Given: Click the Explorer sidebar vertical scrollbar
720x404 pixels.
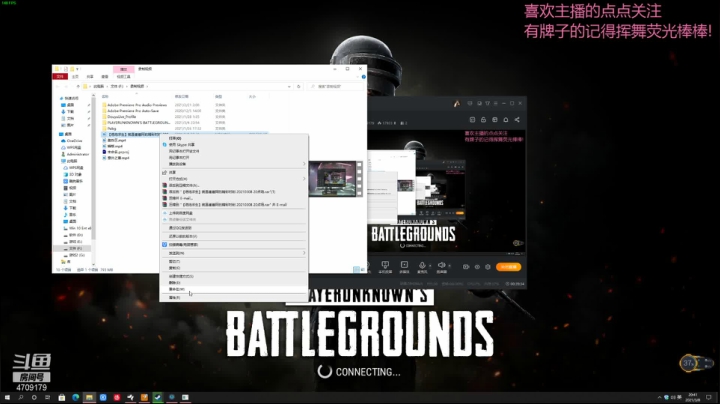Looking at the screenshot, I should point(94,179).
